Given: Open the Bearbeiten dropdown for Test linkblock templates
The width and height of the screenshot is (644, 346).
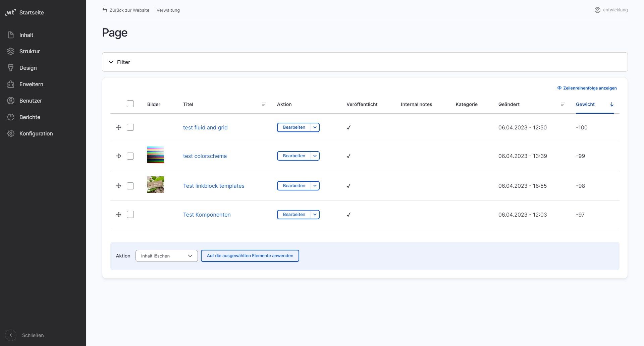Looking at the screenshot, I should [x=315, y=185].
